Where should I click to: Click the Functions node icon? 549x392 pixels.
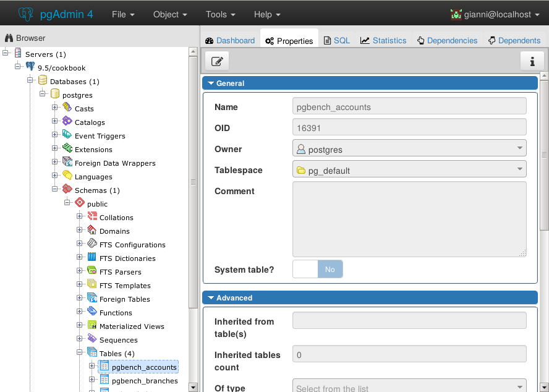92,312
